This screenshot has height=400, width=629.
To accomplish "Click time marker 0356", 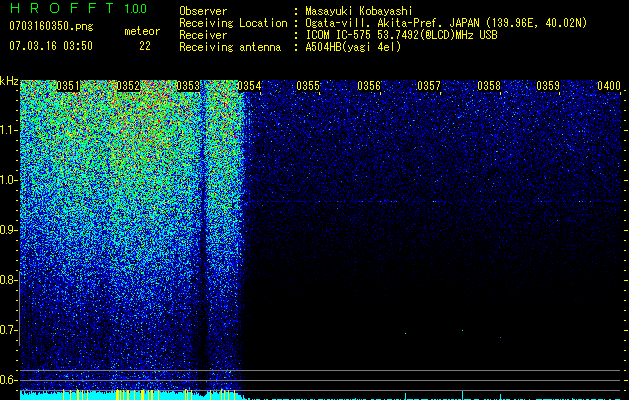I will coord(369,86).
